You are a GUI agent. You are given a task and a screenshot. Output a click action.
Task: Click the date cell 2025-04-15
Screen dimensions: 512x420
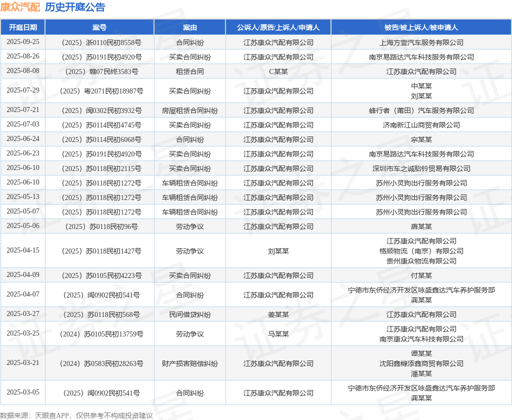click(23, 250)
